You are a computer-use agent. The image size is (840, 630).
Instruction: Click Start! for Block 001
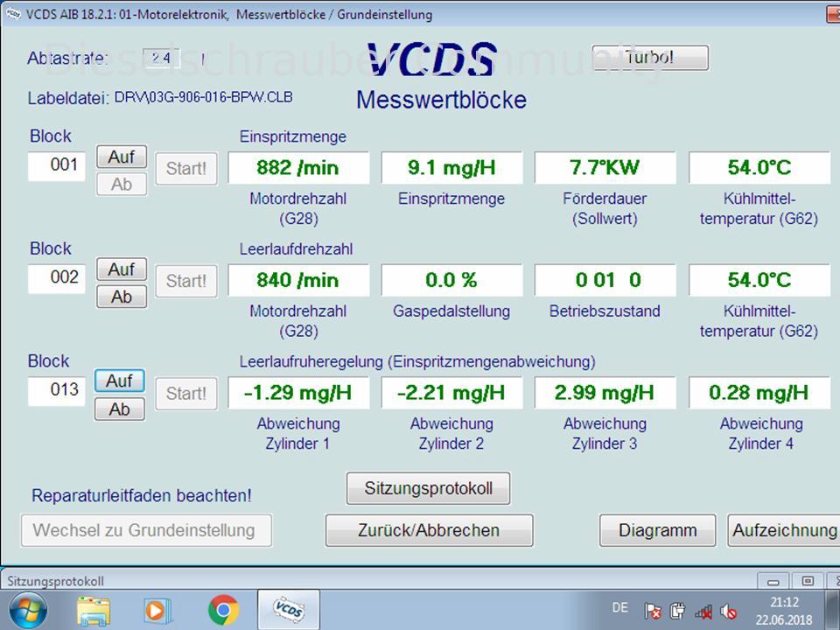click(x=186, y=169)
